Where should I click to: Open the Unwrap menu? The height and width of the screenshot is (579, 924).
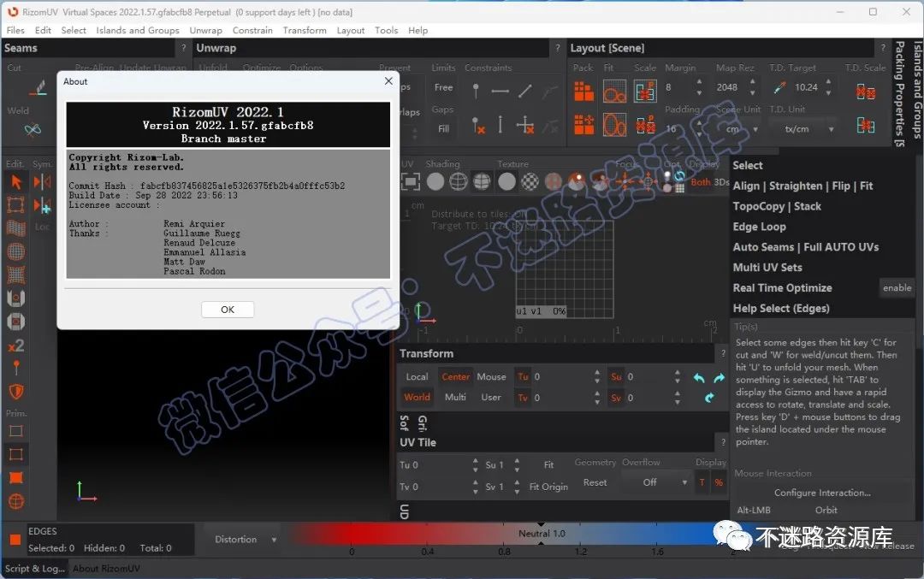click(x=205, y=30)
